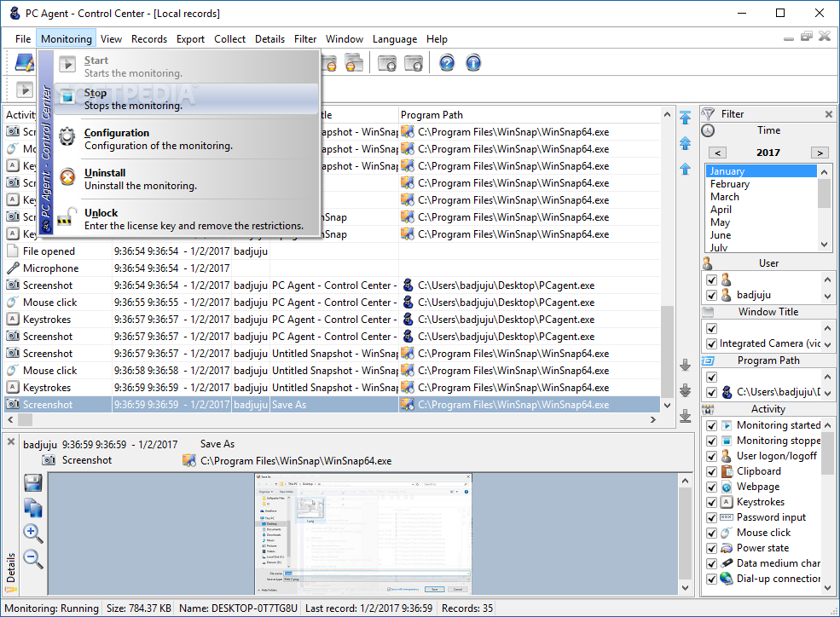Click the zoom out magnifier icon
The height and width of the screenshot is (617, 840).
(32, 559)
